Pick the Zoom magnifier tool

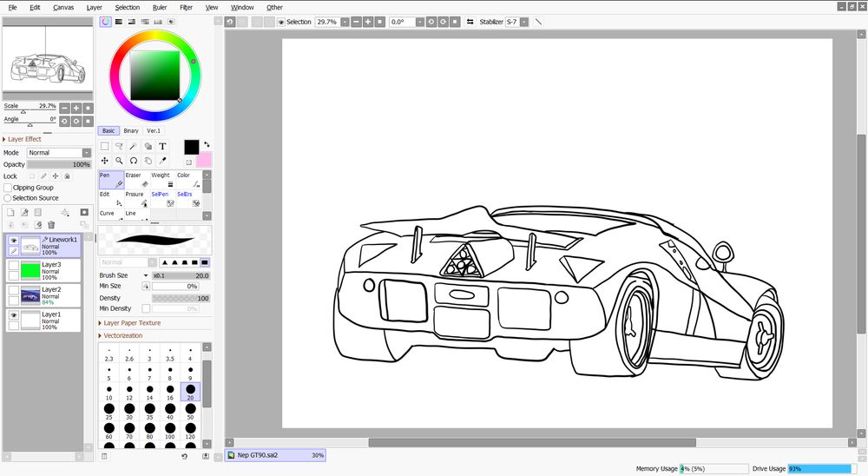(119, 161)
